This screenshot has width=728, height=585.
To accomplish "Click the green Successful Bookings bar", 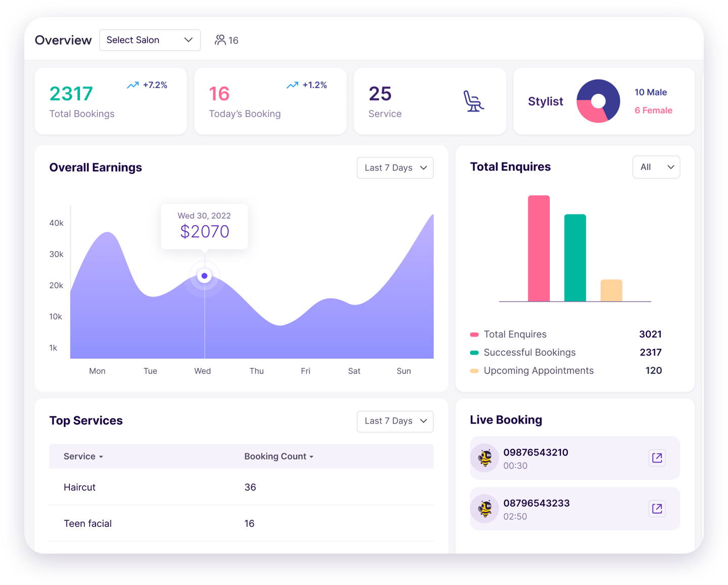I will (575, 258).
